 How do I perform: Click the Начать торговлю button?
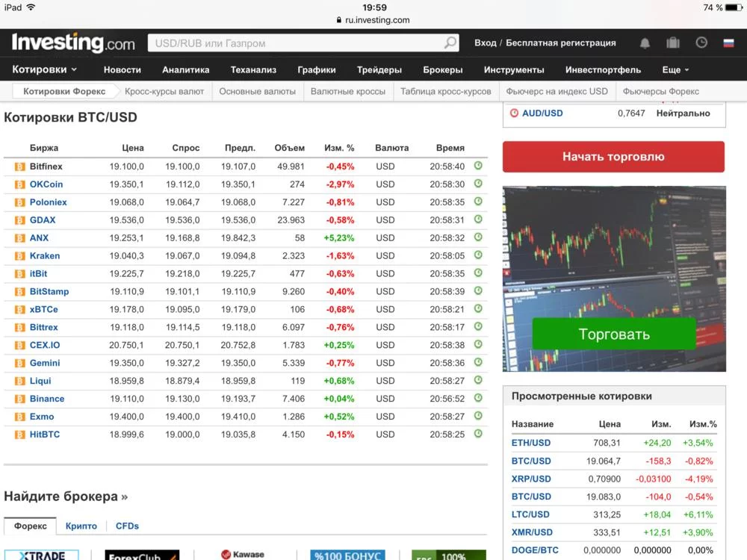613,157
